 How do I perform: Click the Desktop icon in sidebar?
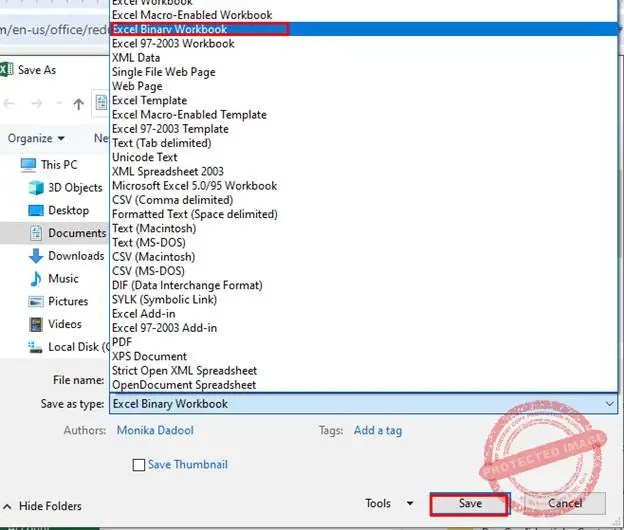pyautogui.click(x=36, y=210)
